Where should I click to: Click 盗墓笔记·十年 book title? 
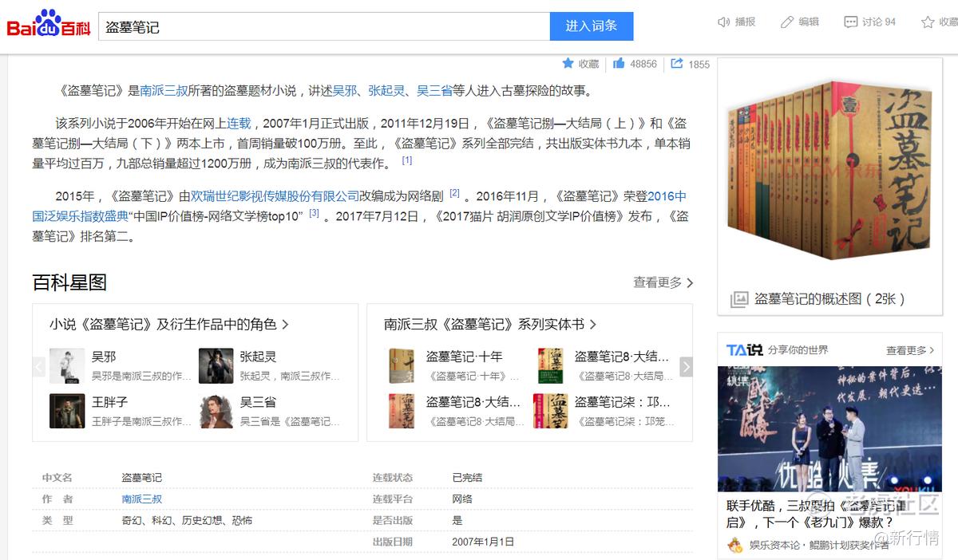465,357
